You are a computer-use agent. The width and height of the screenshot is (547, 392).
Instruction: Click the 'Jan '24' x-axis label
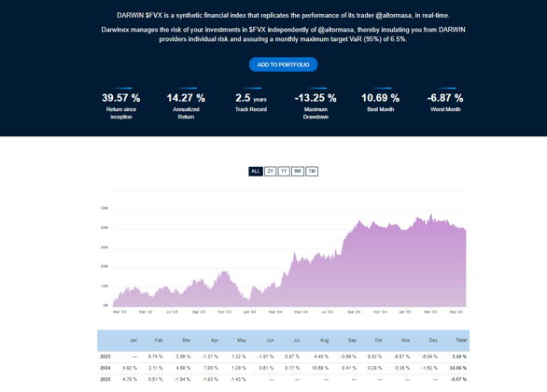coord(249,312)
